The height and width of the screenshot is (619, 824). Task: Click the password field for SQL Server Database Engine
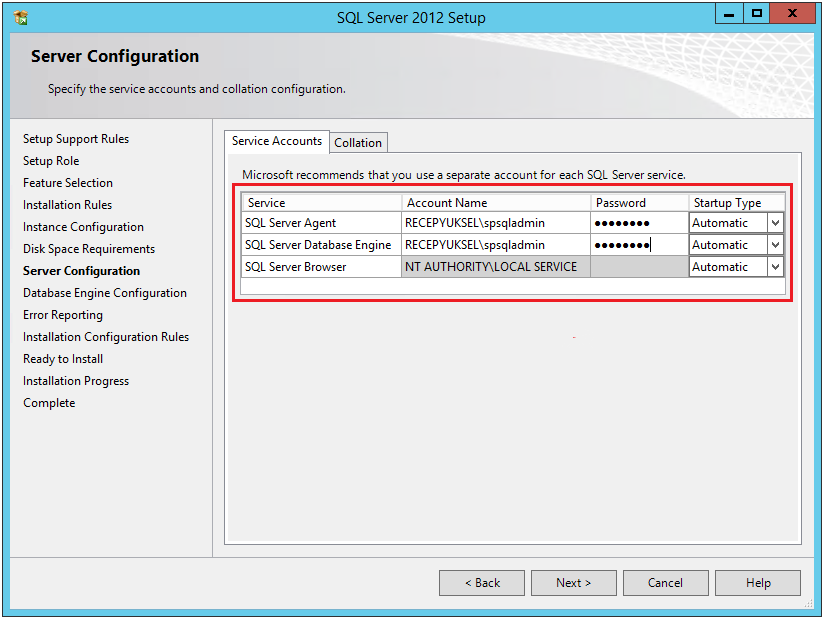point(639,245)
